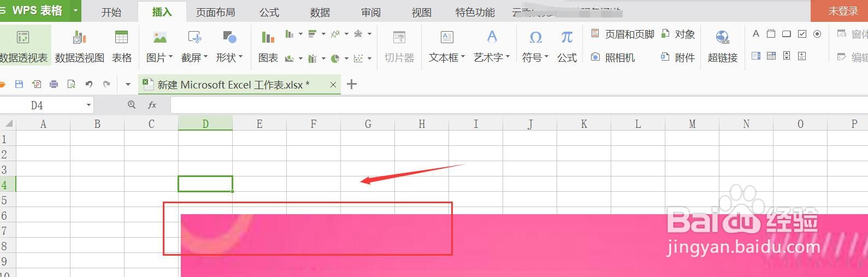Viewport: 868px width, 277px height.
Task: Click in the formula bar input
Action: click(519, 105)
